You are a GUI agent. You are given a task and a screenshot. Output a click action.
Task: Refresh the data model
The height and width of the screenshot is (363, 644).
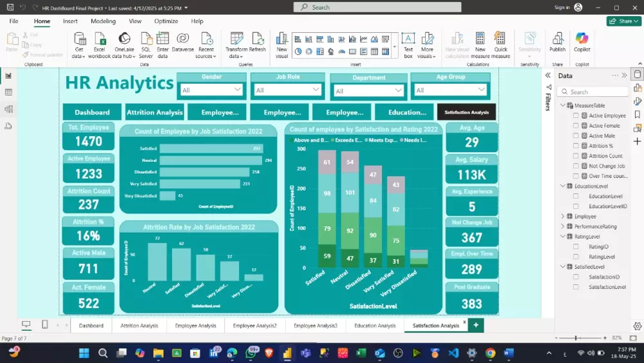pyautogui.click(x=258, y=43)
